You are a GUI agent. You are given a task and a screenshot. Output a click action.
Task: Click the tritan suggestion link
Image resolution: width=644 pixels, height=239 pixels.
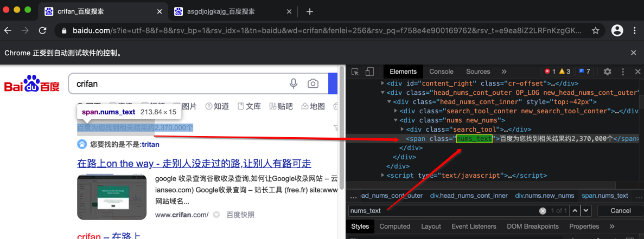click(x=150, y=144)
